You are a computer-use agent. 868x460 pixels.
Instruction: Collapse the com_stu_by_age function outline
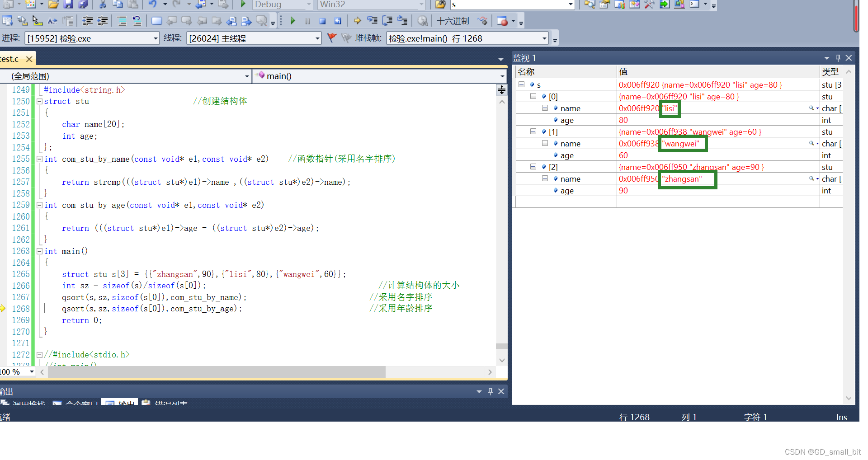click(39, 205)
